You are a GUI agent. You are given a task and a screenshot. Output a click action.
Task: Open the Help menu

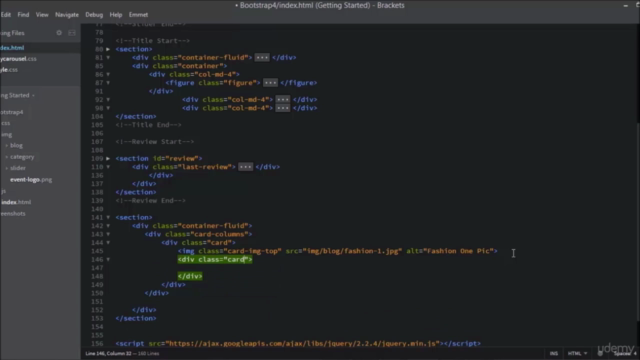point(116,15)
